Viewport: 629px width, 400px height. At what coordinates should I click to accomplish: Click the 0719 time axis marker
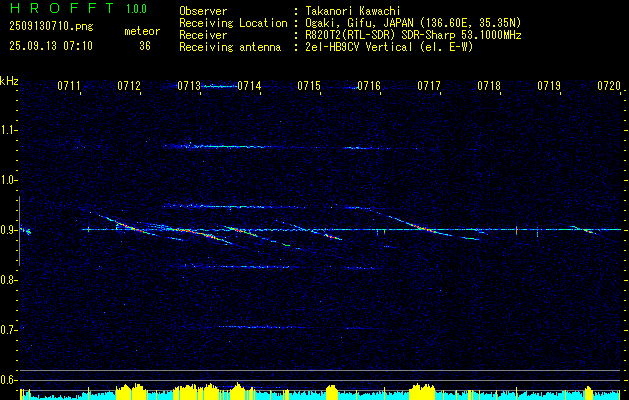click(x=549, y=86)
